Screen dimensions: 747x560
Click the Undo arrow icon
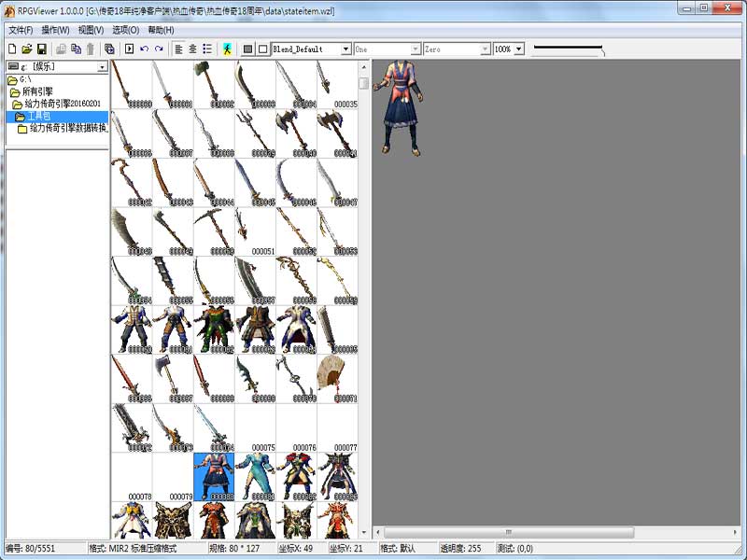tap(145, 49)
